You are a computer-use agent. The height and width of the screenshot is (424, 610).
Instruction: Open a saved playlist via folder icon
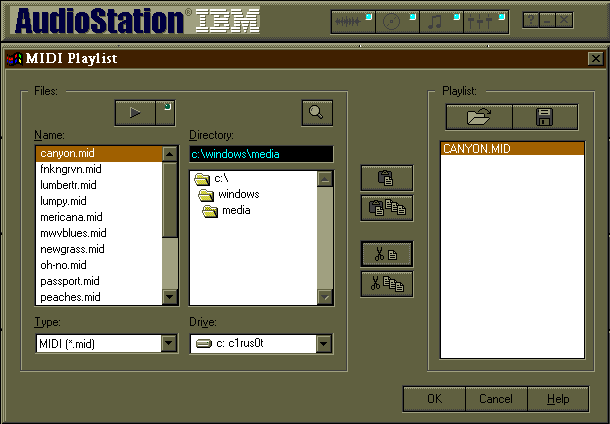(479, 117)
